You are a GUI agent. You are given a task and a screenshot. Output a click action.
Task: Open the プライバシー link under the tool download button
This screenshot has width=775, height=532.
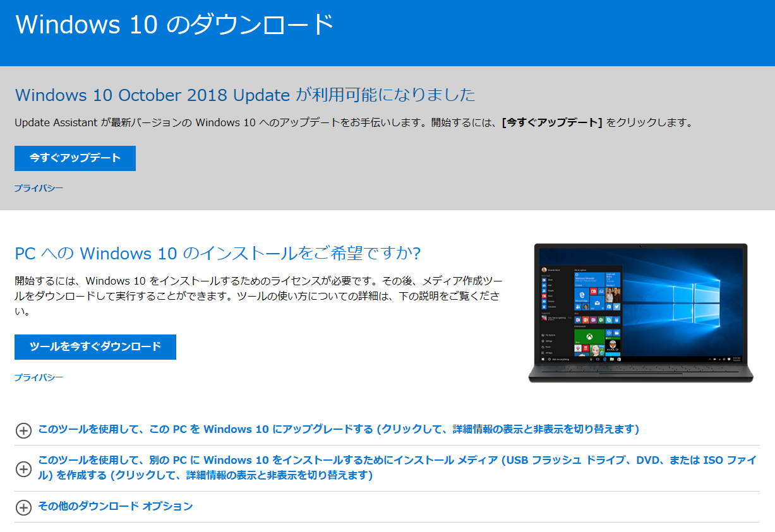click(x=39, y=377)
